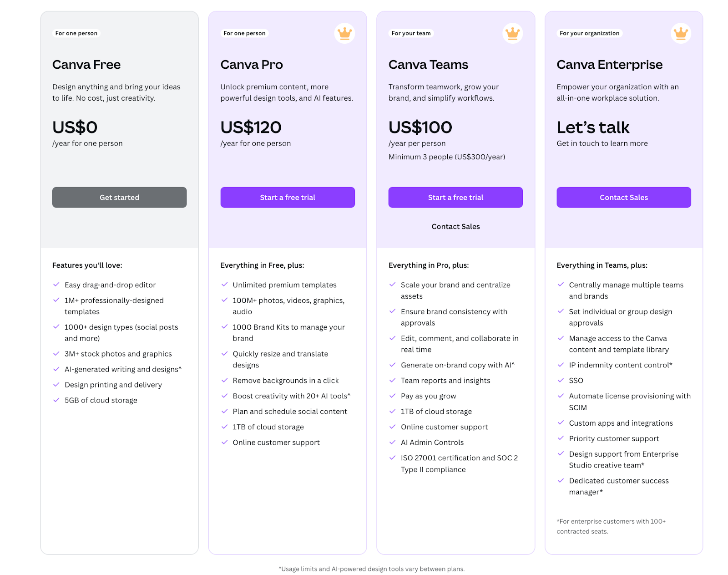Start a free trial of Canva Teams

click(x=455, y=197)
